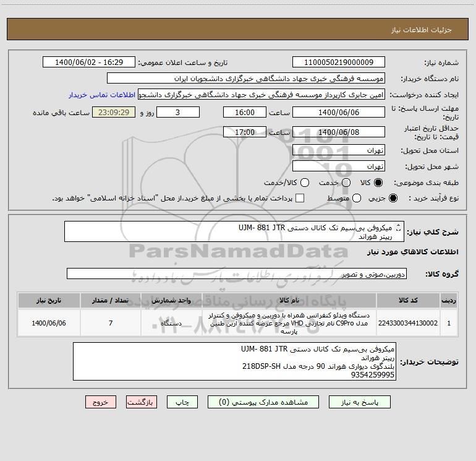Click the گروه کالا field دوربین،صوتی و تصویر
Viewport: 476px width, 461px height.
coord(237,274)
